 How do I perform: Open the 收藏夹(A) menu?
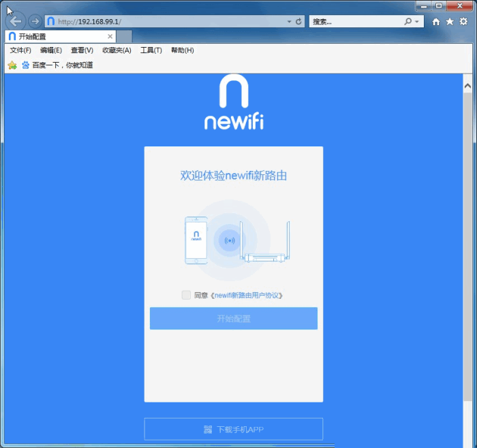pyautogui.click(x=117, y=50)
